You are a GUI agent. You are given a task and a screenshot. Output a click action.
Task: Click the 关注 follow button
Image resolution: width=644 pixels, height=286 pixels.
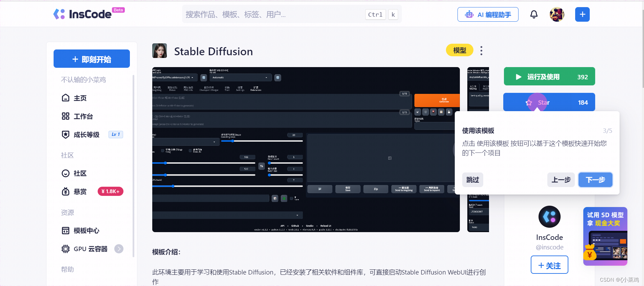click(x=549, y=265)
